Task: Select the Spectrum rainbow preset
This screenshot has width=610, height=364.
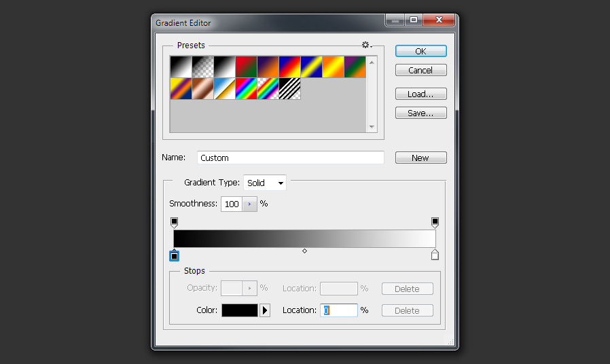Action: 247,89
